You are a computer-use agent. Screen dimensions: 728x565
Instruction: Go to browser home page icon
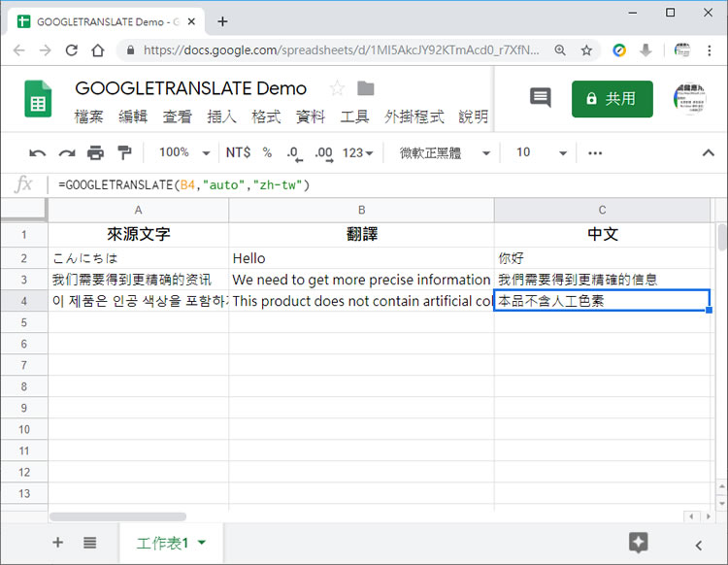tap(98, 50)
